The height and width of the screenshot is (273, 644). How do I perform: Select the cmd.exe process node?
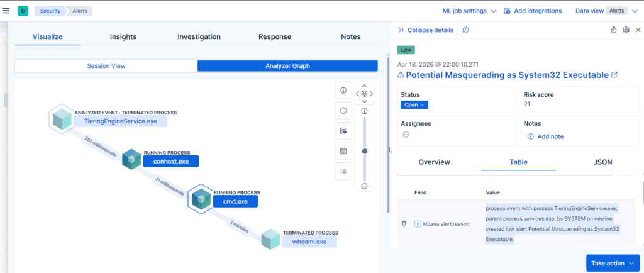[x=235, y=201]
